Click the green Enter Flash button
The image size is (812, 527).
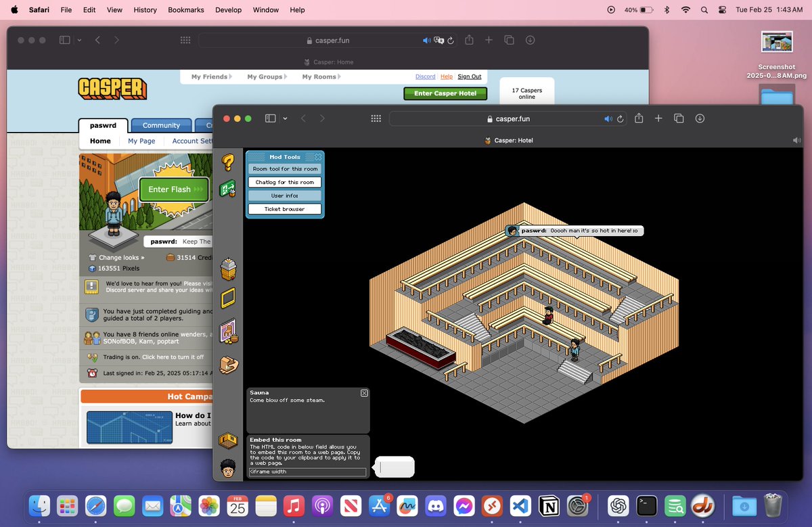175,189
